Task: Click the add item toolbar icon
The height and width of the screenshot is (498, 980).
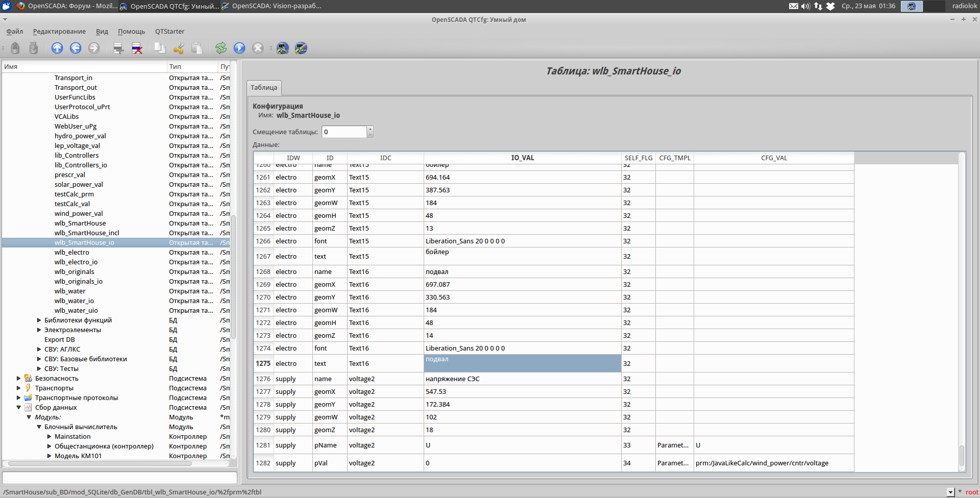Action: point(118,48)
